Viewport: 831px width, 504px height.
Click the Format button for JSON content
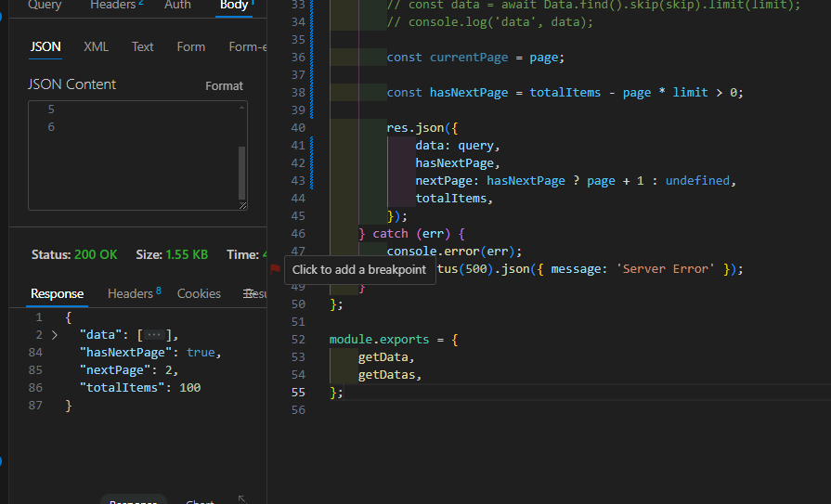pyautogui.click(x=224, y=85)
